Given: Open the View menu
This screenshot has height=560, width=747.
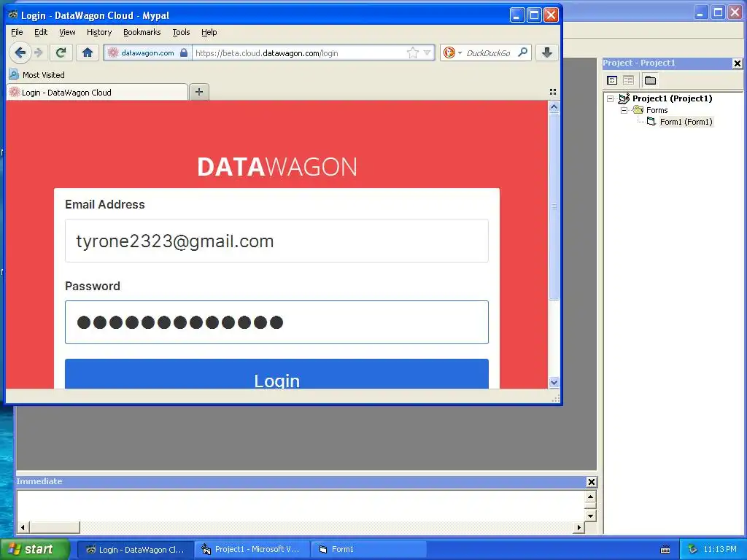Looking at the screenshot, I should coord(67,32).
